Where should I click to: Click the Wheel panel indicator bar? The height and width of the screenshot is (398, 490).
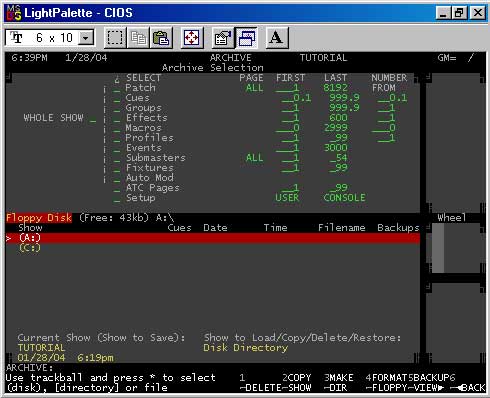tap(438, 248)
